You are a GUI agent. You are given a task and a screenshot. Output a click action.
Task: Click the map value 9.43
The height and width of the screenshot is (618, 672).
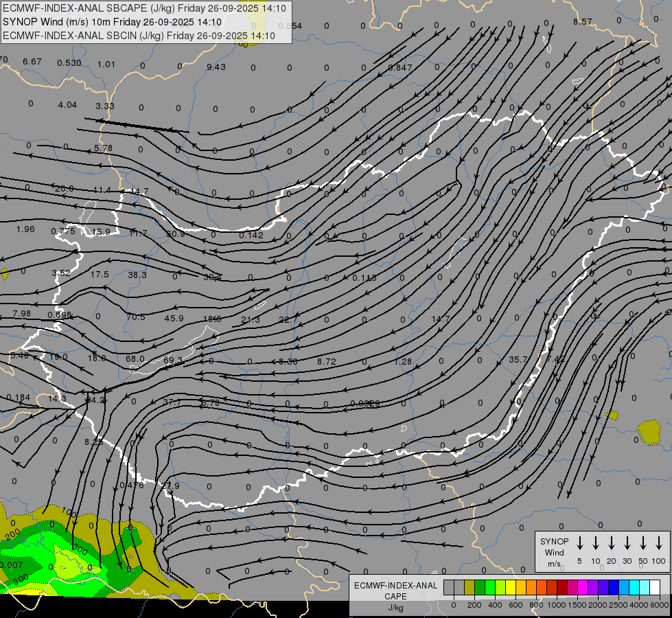click(216, 67)
